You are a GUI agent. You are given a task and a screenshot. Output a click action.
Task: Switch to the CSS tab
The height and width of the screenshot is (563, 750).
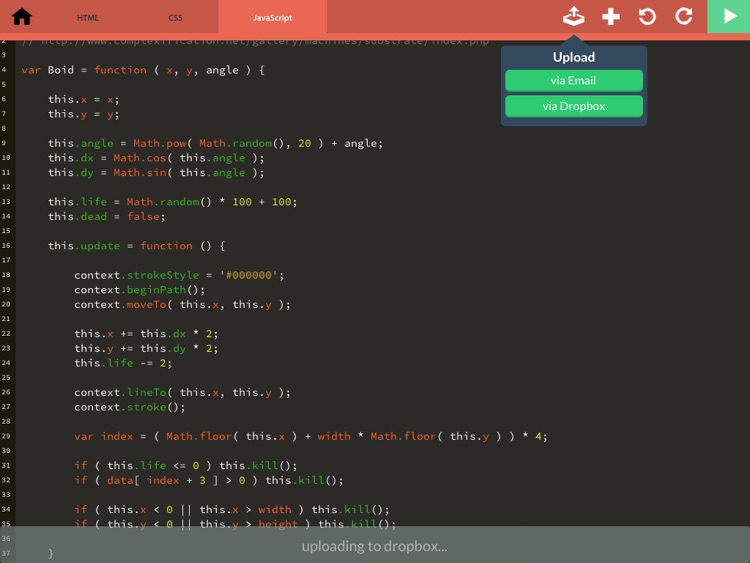point(175,17)
